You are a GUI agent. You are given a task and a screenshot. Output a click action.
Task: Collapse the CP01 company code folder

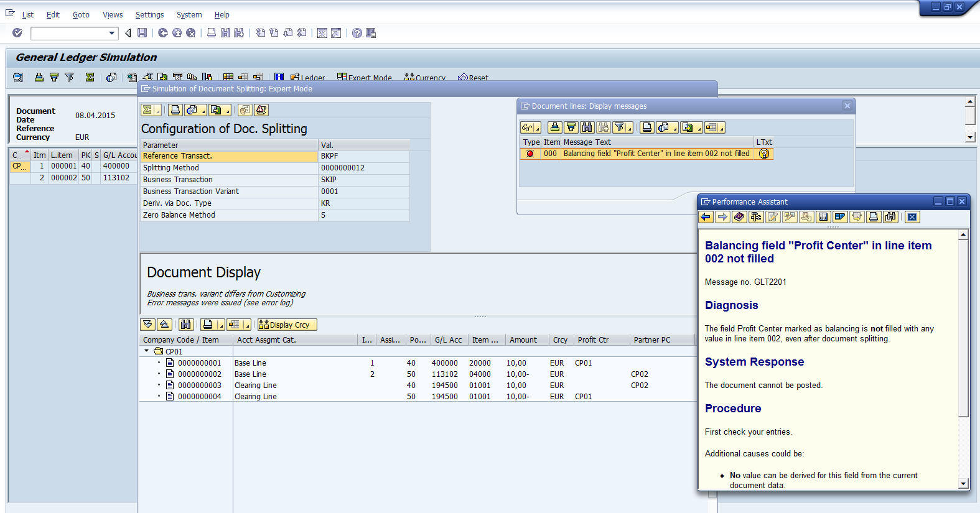tap(147, 351)
